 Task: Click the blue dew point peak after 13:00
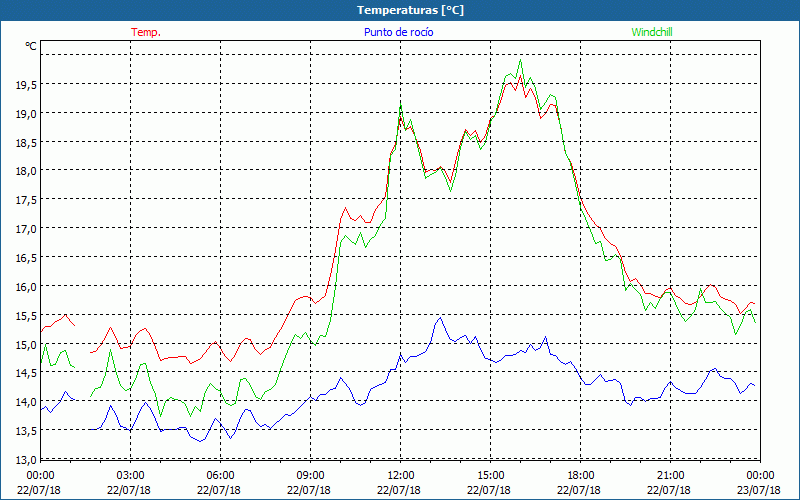point(440,318)
